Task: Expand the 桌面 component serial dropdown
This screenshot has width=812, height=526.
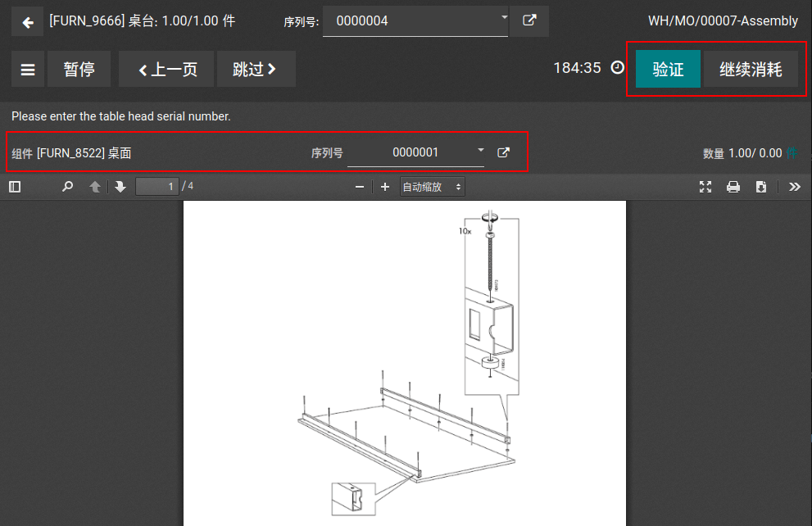Action: 480,151
